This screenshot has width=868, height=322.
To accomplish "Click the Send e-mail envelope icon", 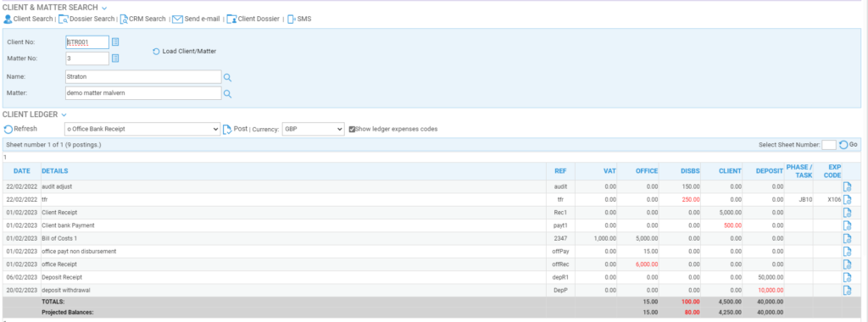I will tap(177, 19).
